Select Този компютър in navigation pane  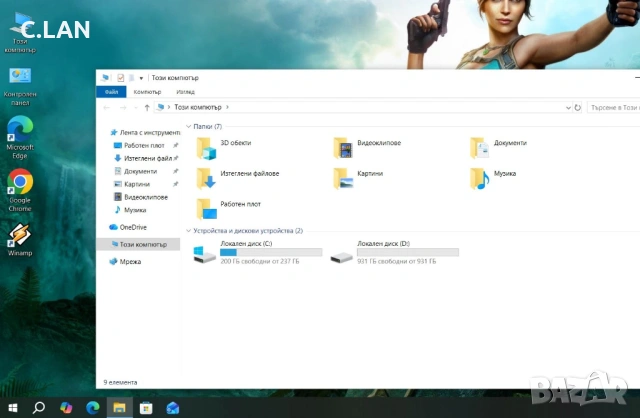[x=139, y=244]
